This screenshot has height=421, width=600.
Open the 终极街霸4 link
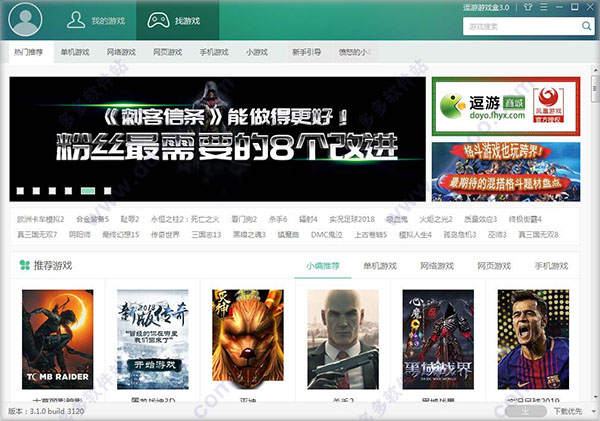click(x=525, y=219)
